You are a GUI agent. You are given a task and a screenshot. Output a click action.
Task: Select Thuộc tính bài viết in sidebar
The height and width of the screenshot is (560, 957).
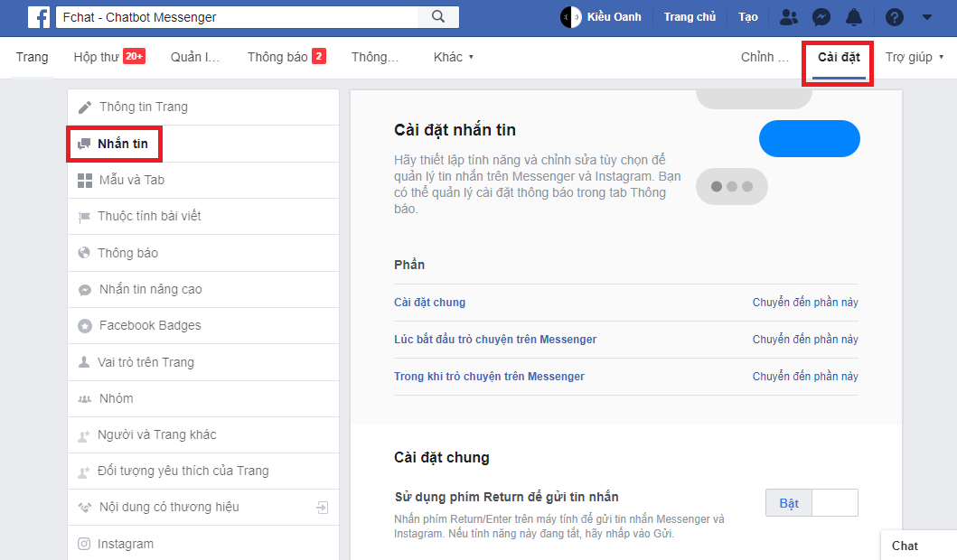(203, 217)
